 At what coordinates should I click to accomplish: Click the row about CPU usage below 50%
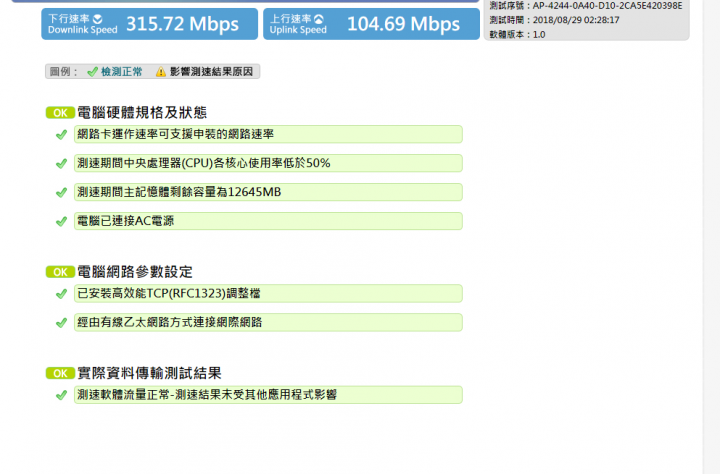point(268,163)
